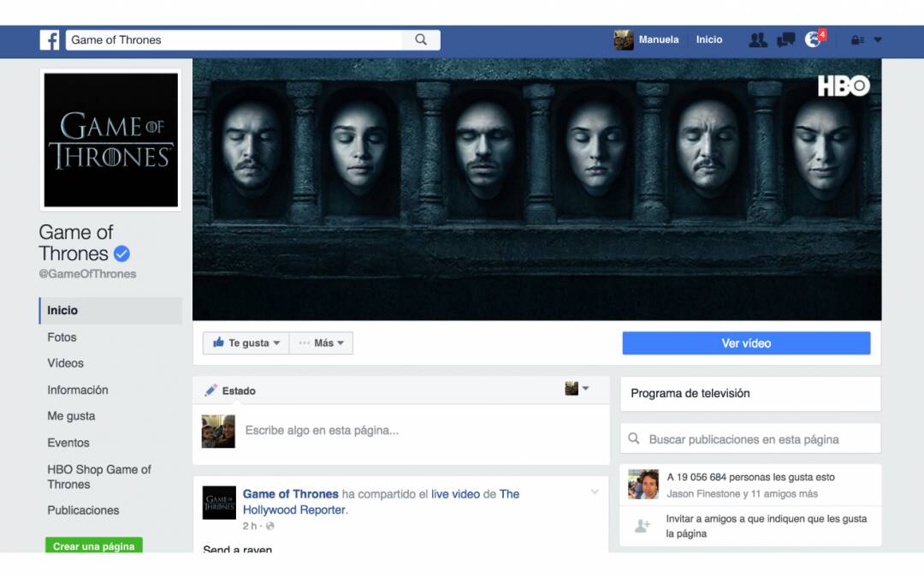Click search icon in page posts search
Image resolution: width=924 pixels, height=578 pixels.
pyautogui.click(x=633, y=438)
